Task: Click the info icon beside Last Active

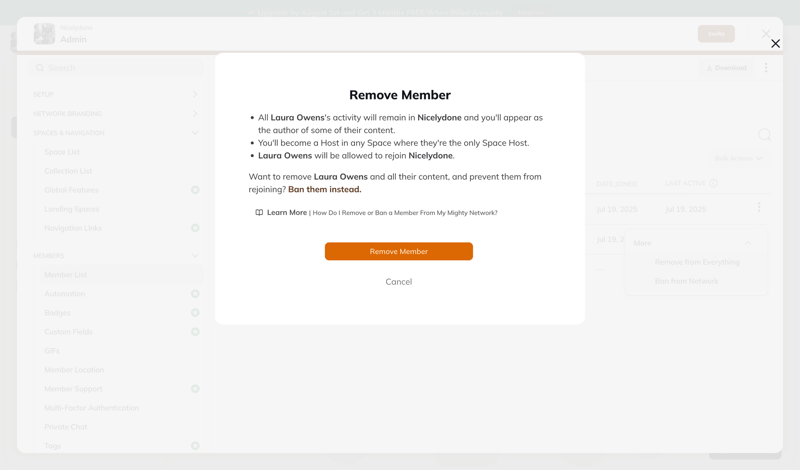Action: point(713,183)
